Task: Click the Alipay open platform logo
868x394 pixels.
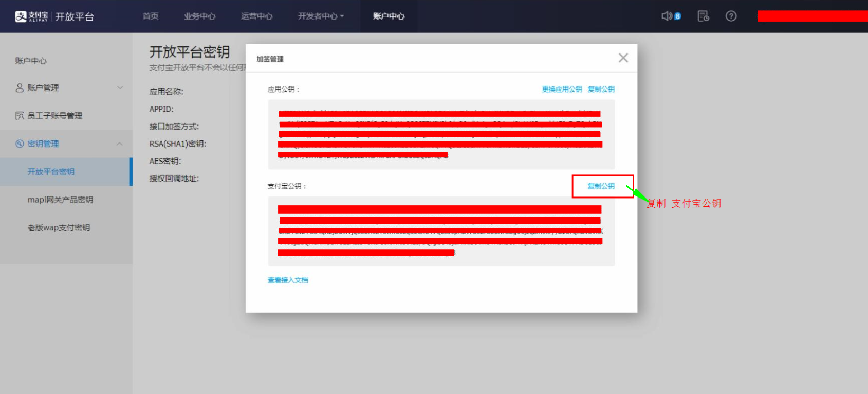Action: (x=54, y=16)
